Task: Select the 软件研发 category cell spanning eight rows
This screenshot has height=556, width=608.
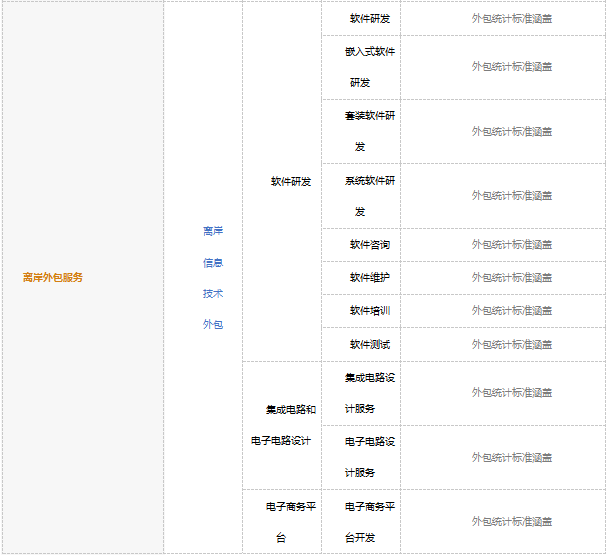Action: [291, 181]
